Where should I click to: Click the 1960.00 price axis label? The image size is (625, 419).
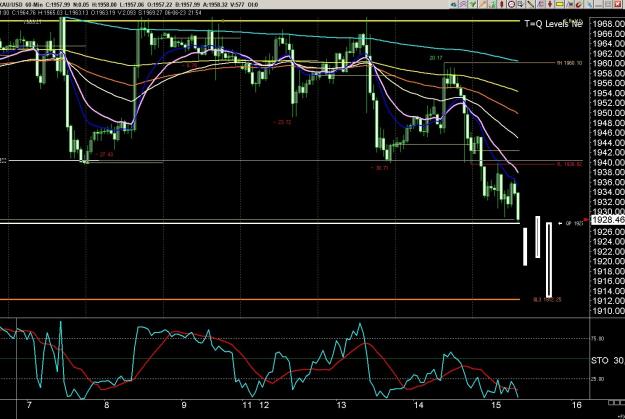click(609, 63)
